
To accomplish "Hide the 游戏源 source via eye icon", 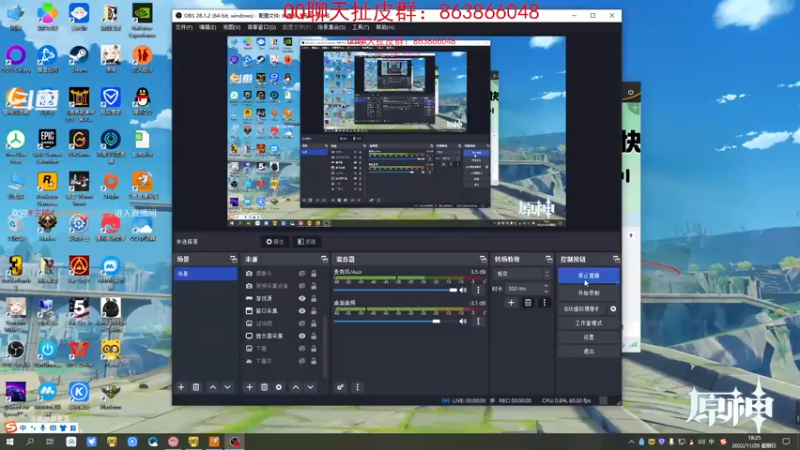I will click(x=302, y=298).
